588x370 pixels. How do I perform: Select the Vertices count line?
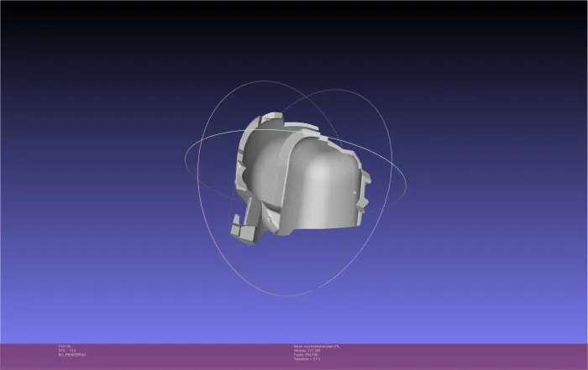(x=307, y=351)
